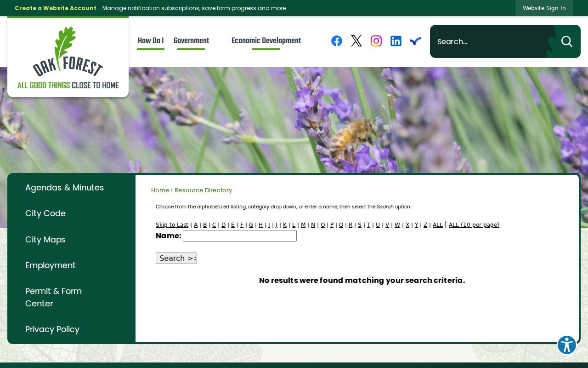Filter listing by letter O

tap(323, 225)
